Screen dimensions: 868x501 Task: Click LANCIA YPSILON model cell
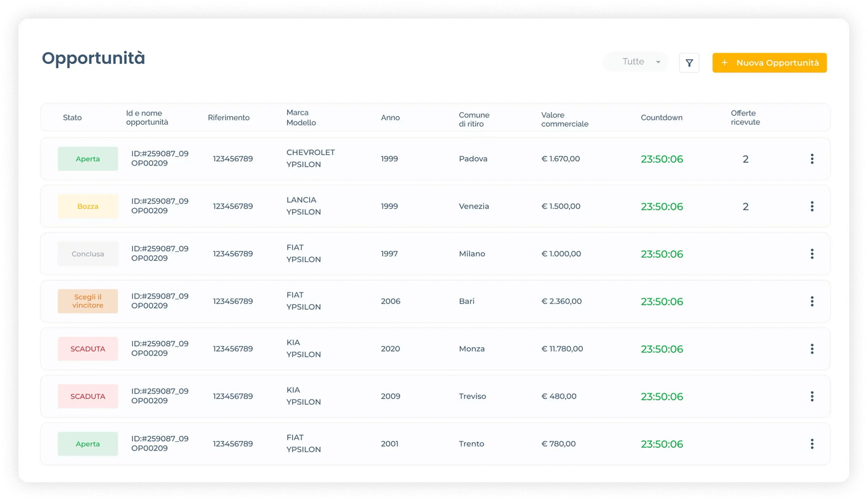click(x=303, y=206)
